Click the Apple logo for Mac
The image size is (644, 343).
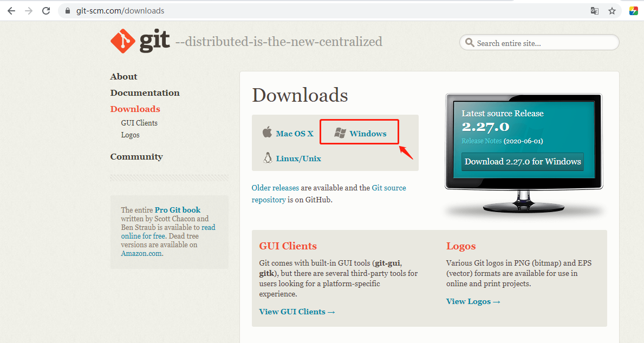coord(268,132)
